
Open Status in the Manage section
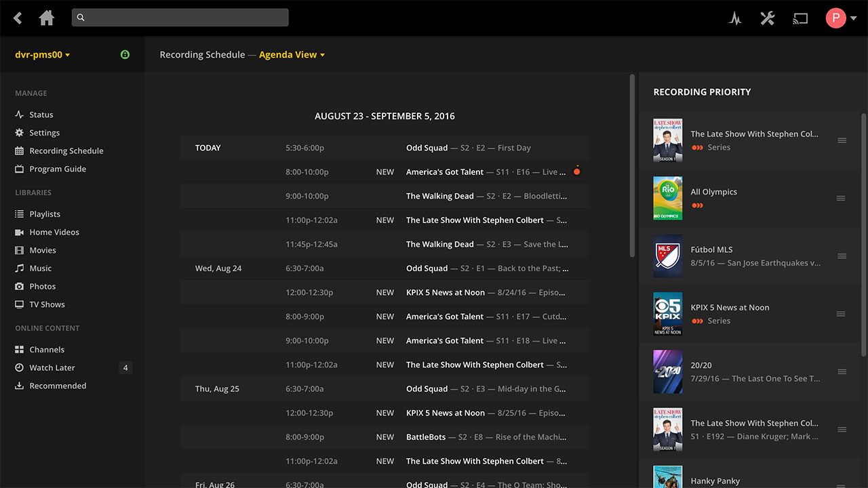pyautogui.click(x=41, y=115)
